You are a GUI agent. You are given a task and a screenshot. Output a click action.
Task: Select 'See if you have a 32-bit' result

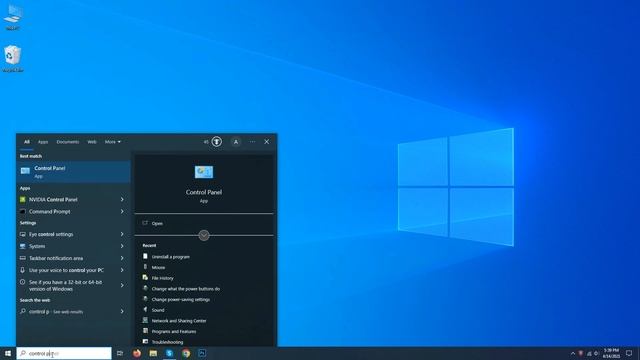tap(65, 285)
